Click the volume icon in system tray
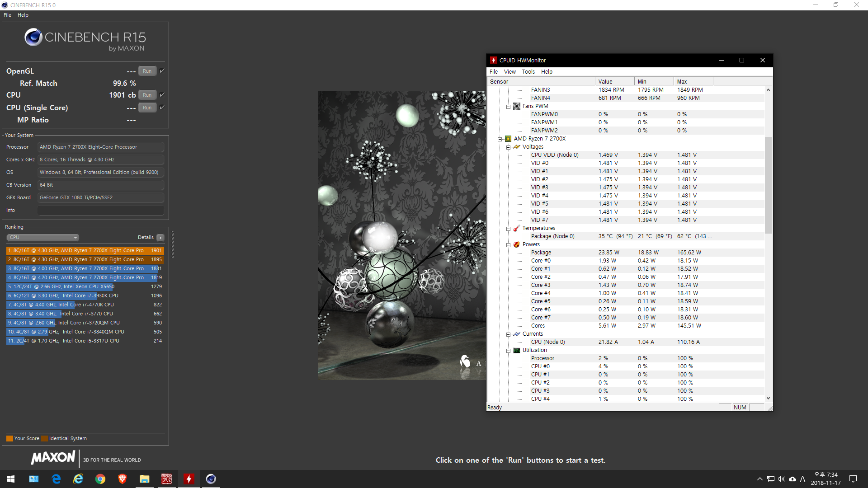868x488 pixels. pyautogui.click(x=781, y=479)
